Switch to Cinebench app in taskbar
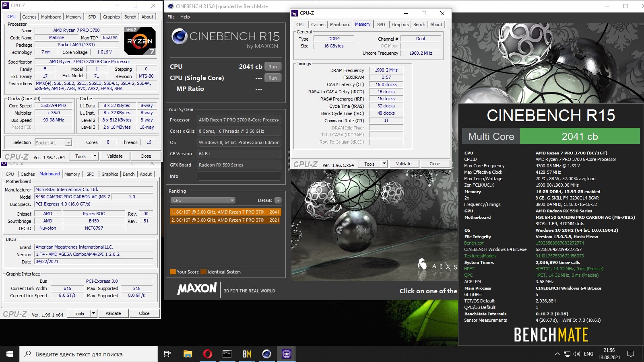 pos(266,354)
